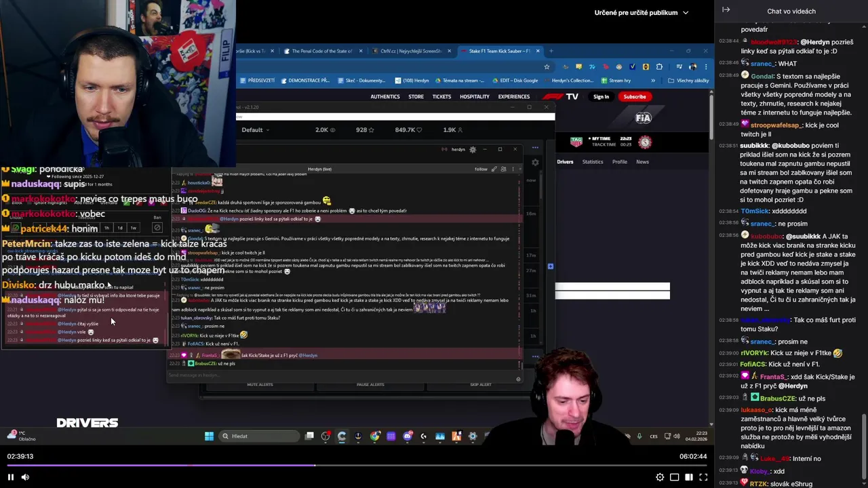This screenshot has width=868, height=488.
Task: Click the 2.0K viewers eye counter
Action: click(x=325, y=129)
